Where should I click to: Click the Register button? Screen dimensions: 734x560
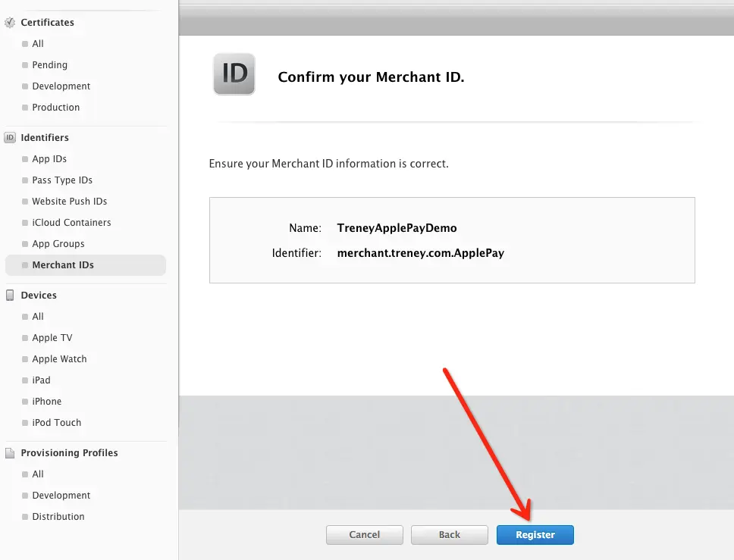535,535
